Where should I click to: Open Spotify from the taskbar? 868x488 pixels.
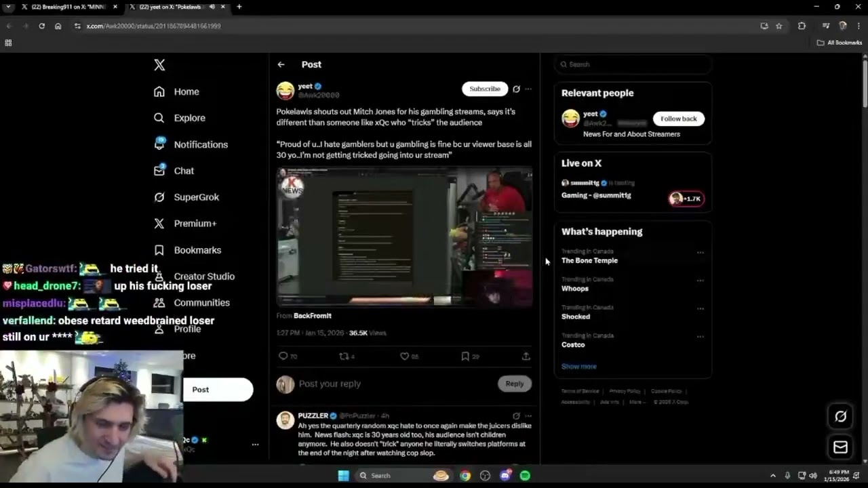[525, 475]
